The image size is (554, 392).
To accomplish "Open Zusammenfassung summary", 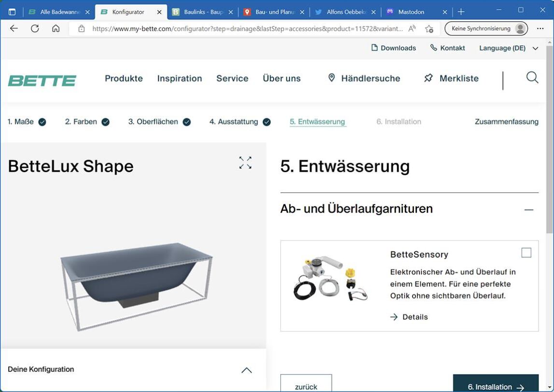I will coord(507,122).
